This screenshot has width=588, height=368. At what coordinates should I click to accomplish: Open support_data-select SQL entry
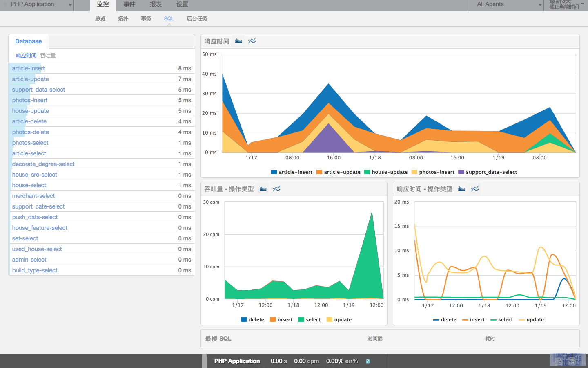click(x=102, y=90)
